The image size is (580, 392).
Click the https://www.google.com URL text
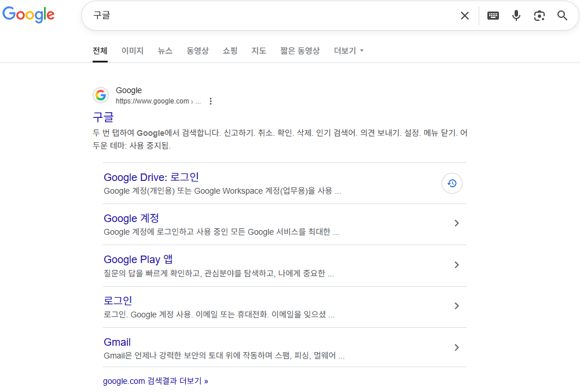coord(152,101)
